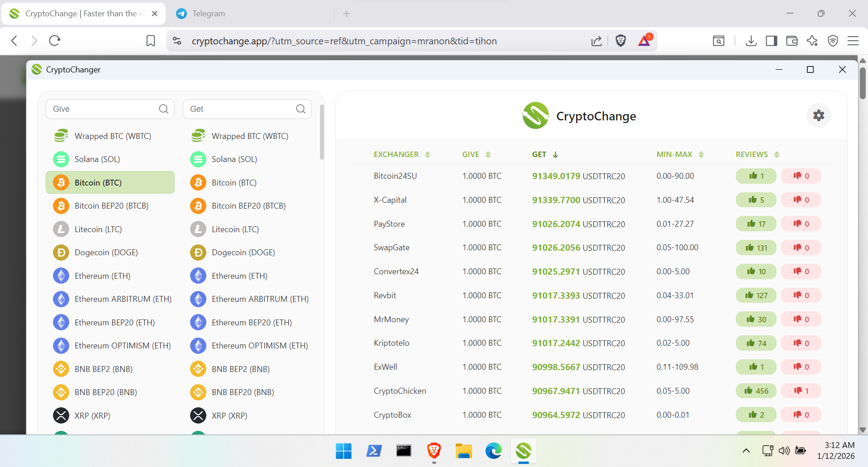This screenshot has width=868, height=467.
Task: Open the CryptoChicken exchanger
Action: [400, 391]
